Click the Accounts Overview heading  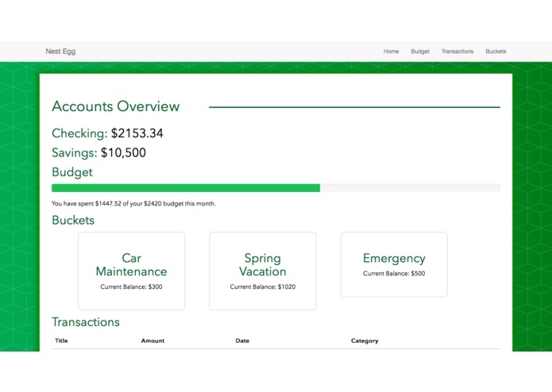pyautogui.click(x=116, y=106)
